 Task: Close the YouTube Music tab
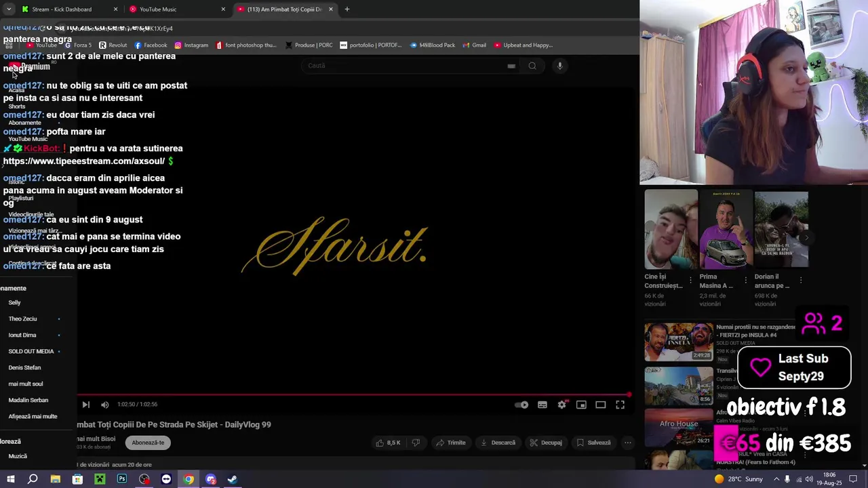(223, 9)
